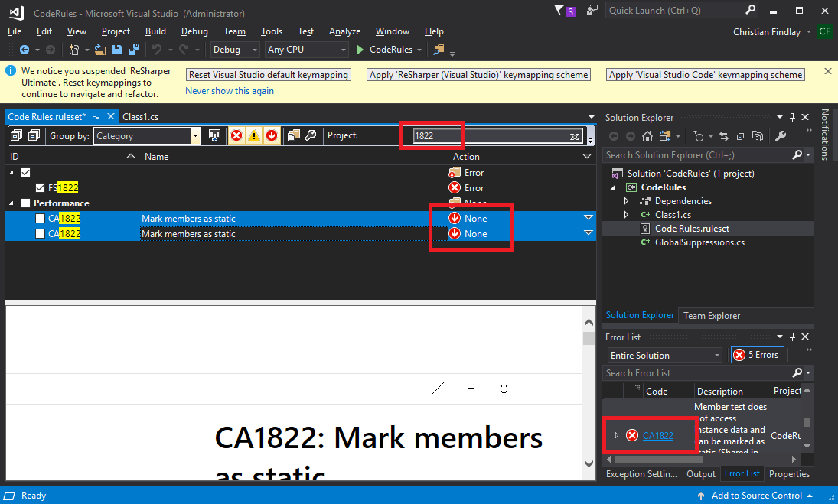The width and height of the screenshot is (838, 504).
Task: Open action dropdown for first CA1822 rule
Action: [x=588, y=218]
